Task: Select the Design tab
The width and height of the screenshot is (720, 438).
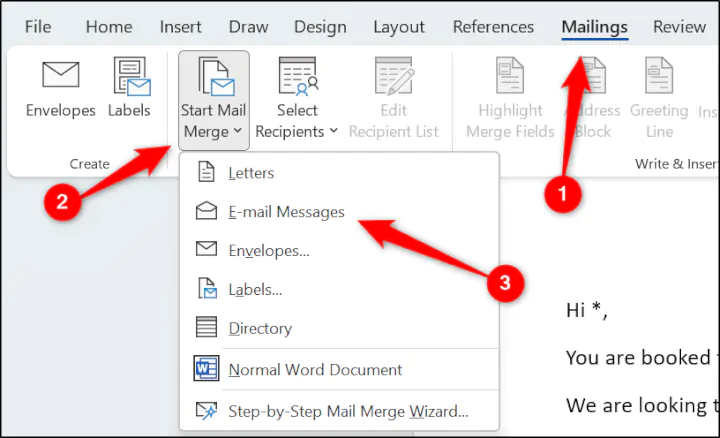Action: 320,27
